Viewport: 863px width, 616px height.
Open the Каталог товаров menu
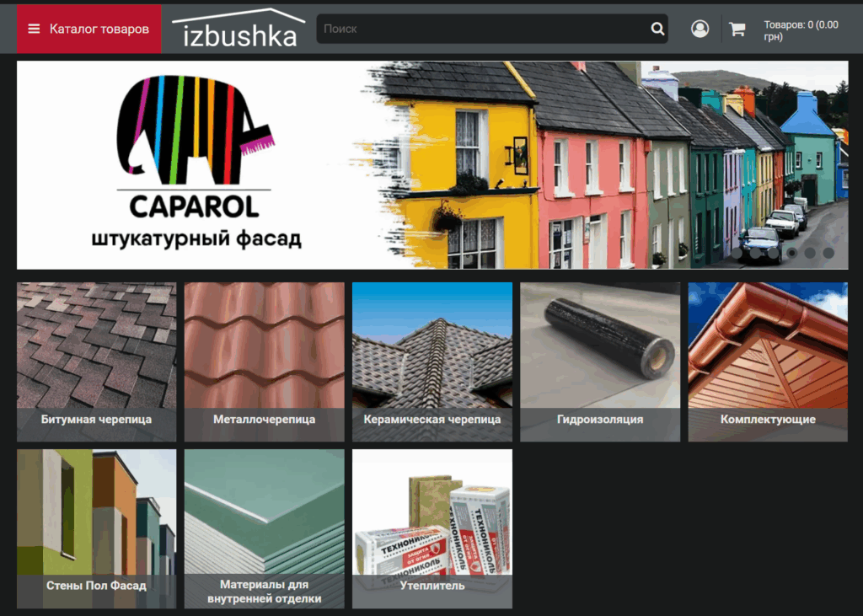[88, 29]
